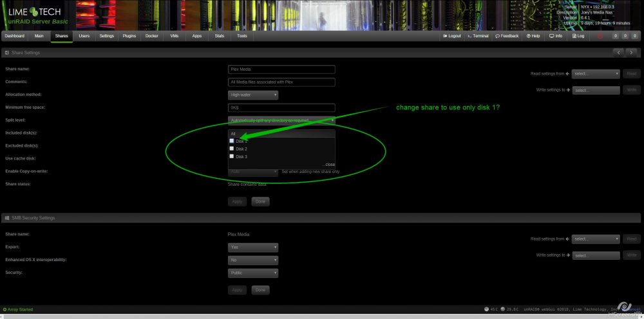The height and width of the screenshot is (319, 644).
Task: Open Share Settings Write settings to dropdown
Action: tap(596, 90)
